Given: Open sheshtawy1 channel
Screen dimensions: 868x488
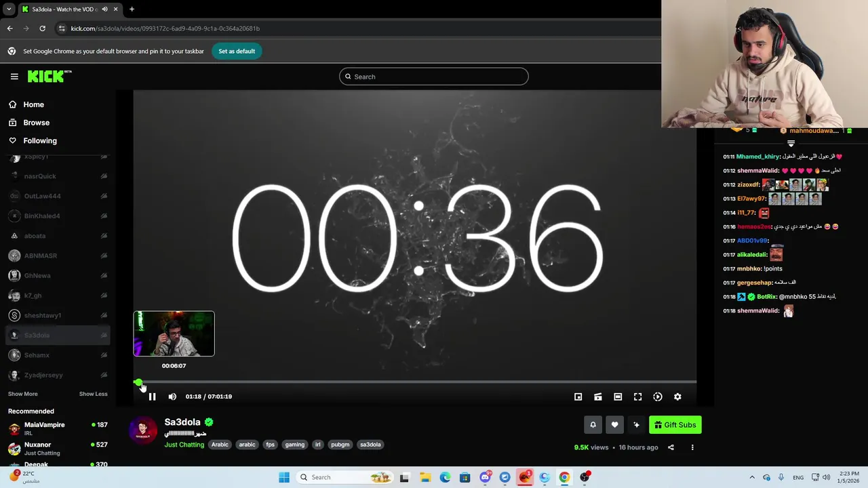Looking at the screenshot, I should coord(58,315).
